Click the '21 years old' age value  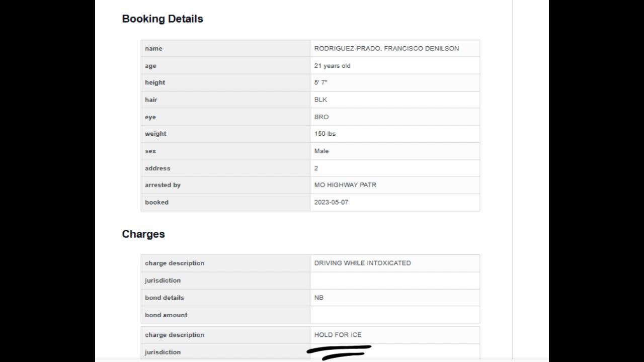332,66
